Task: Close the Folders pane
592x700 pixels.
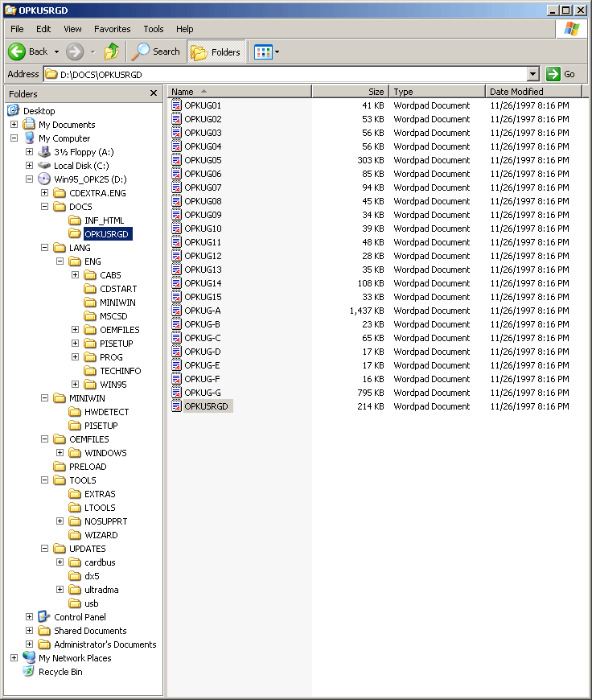Action: coord(154,93)
